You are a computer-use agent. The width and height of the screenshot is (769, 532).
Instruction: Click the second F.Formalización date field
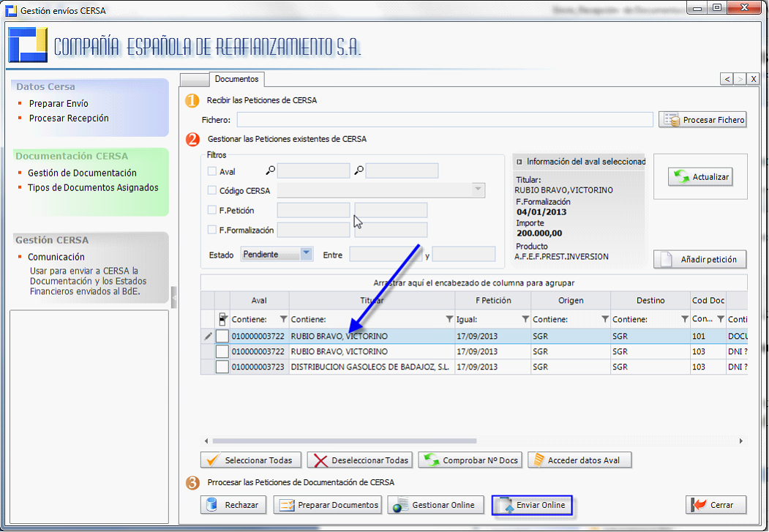tap(391, 230)
